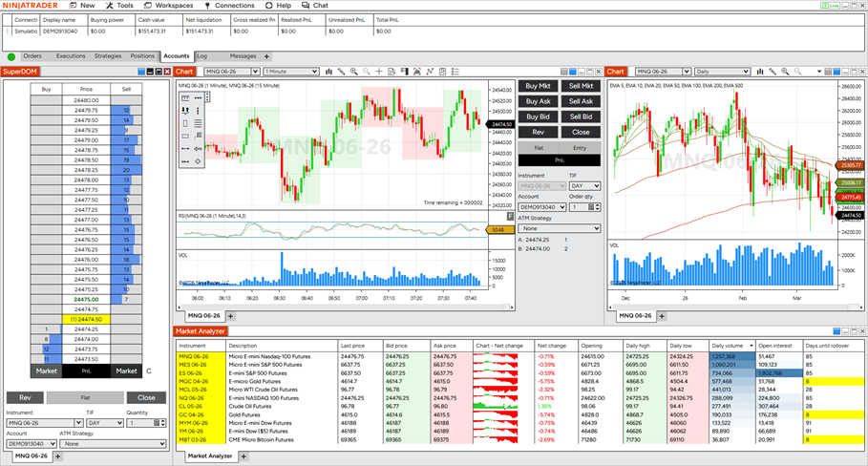Click the F badge on RSI panel
The image size is (868, 466).
pyautogui.click(x=511, y=217)
